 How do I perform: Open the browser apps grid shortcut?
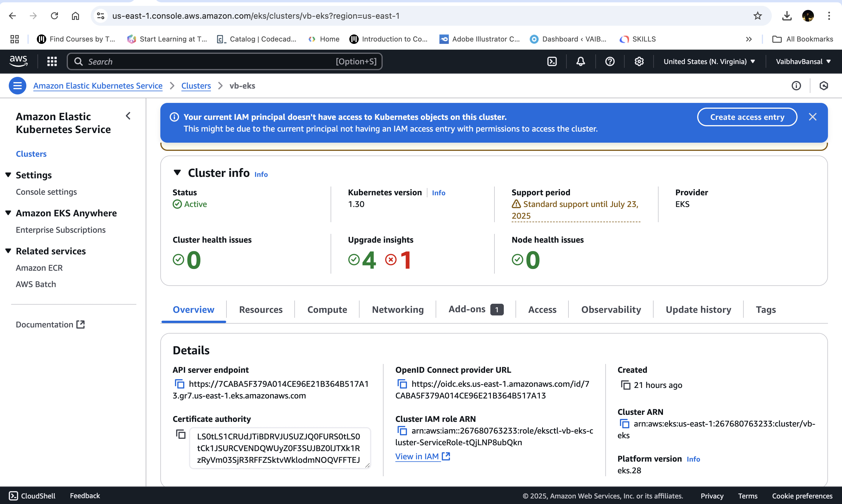(14, 39)
